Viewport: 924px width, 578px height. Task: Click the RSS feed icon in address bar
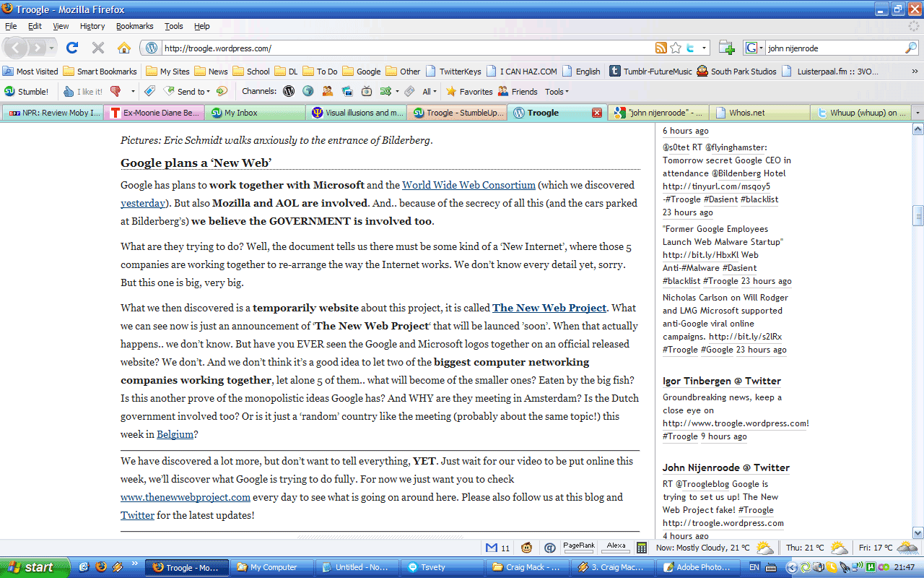click(x=661, y=48)
